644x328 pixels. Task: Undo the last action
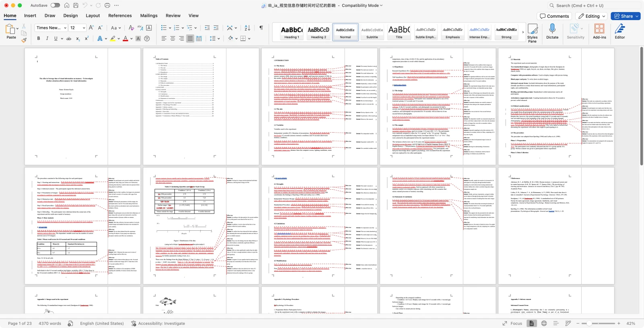point(85,5)
